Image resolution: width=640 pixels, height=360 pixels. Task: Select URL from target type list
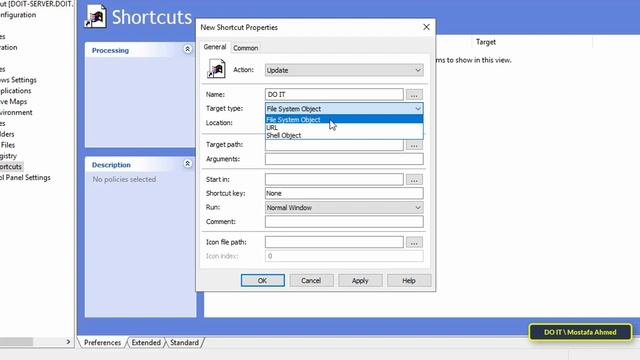(344, 127)
